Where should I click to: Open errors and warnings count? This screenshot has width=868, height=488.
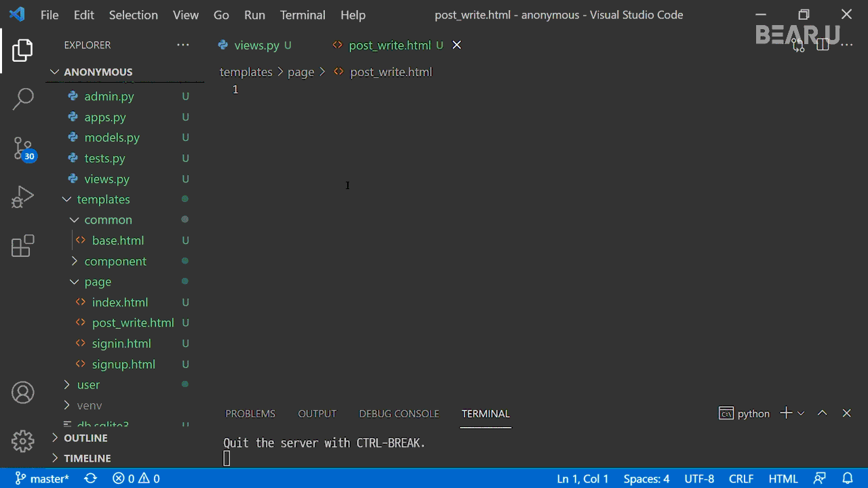pyautogui.click(x=136, y=479)
